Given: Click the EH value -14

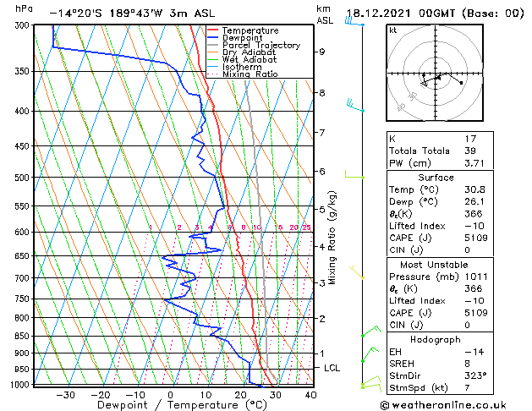Looking at the screenshot, I should [x=474, y=352].
